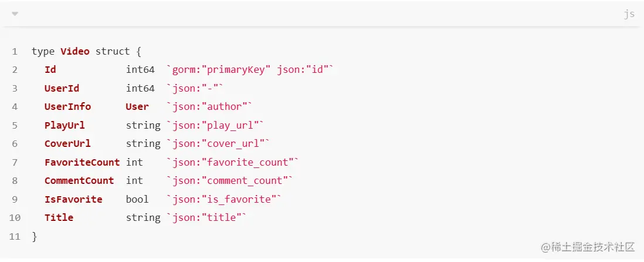Click the UserId field name
This screenshot has height=262, width=644.
pyautogui.click(x=62, y=89)
